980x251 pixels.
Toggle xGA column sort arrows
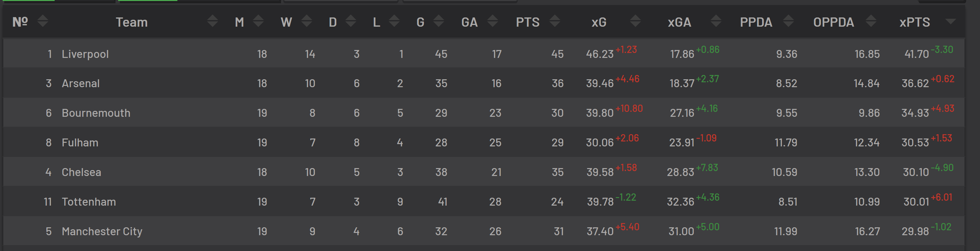(x=716, y=21)
